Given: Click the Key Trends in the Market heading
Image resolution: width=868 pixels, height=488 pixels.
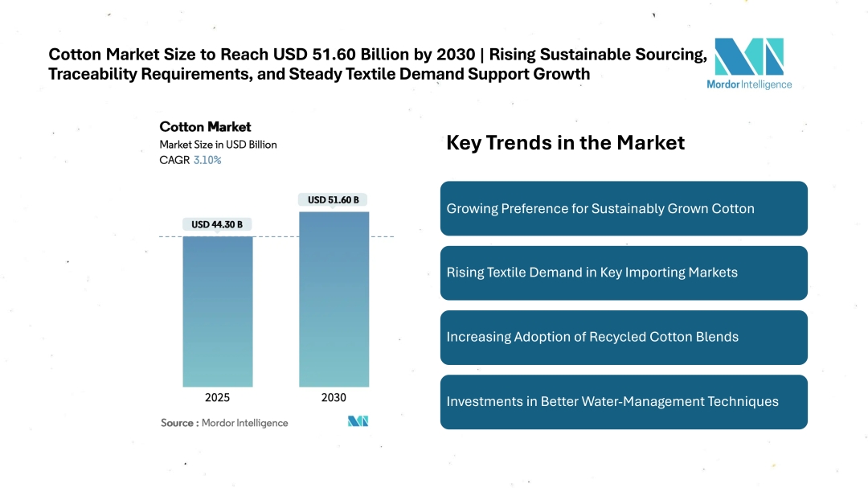Looking at the screenshot, I should tap(566, 142).
